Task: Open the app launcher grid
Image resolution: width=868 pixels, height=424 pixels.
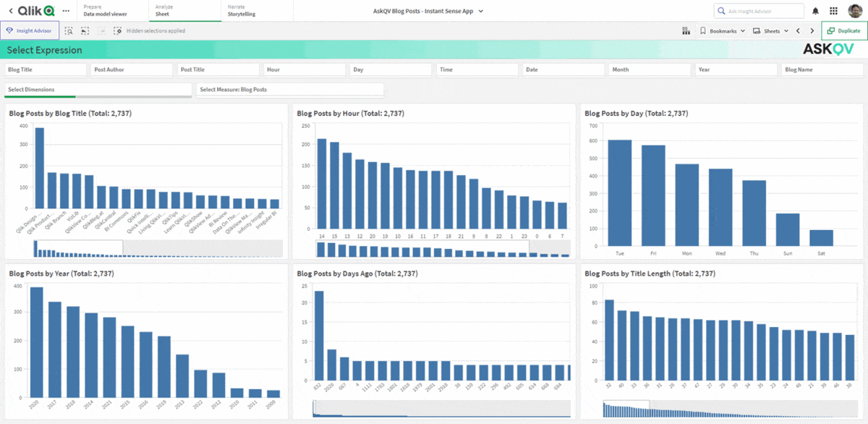Action: click(834, 11)
